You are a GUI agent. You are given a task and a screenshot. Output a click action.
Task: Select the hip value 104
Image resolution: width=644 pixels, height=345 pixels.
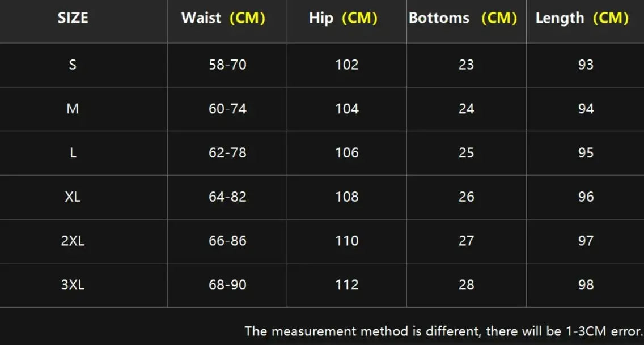click(347, 109)
